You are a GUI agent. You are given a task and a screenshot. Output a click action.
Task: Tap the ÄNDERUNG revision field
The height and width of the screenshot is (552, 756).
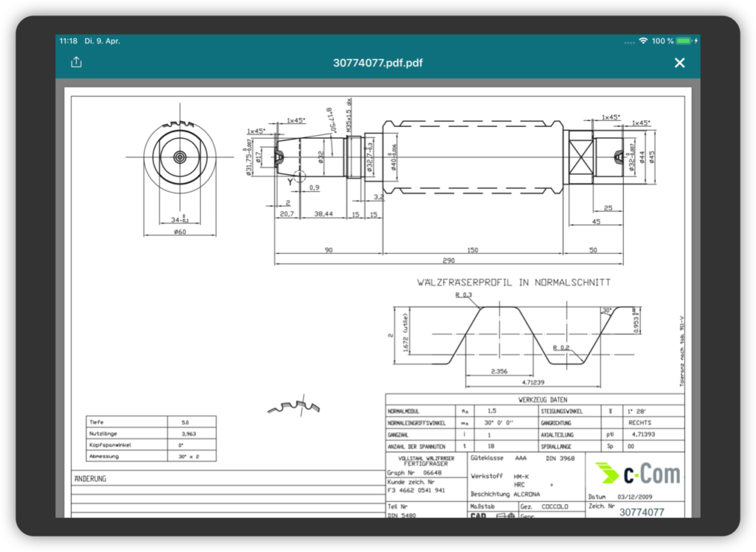point(91,478)
